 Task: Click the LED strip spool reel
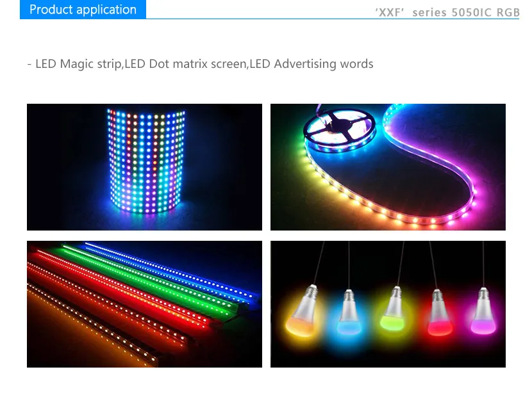click(x=339, y=129)
